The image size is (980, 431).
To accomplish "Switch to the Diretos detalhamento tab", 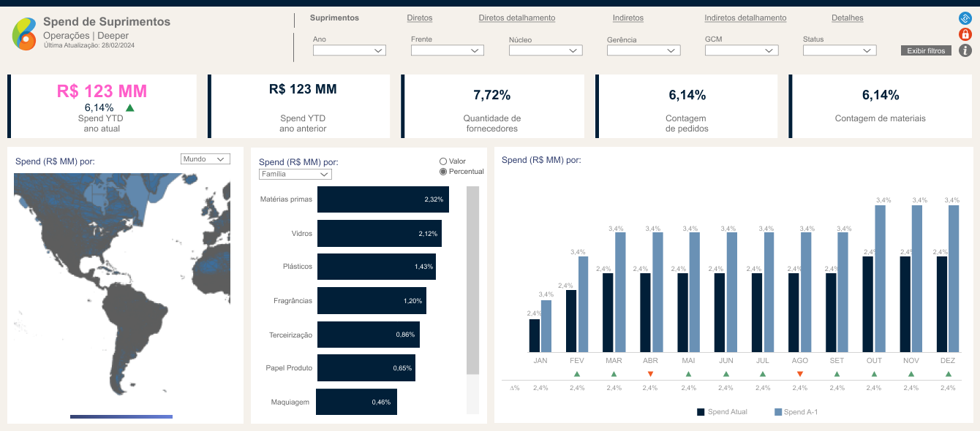I will click(516, 18).
